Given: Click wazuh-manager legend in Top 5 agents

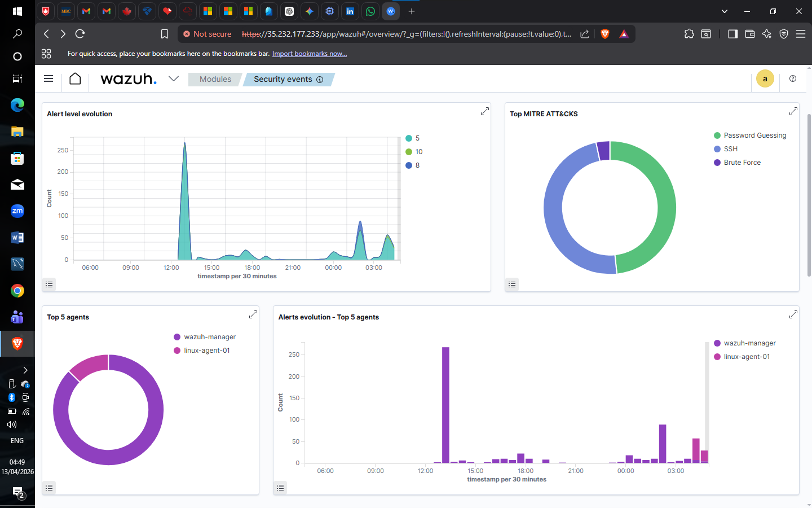Looking at the screenshot, I should coord(205,337).
